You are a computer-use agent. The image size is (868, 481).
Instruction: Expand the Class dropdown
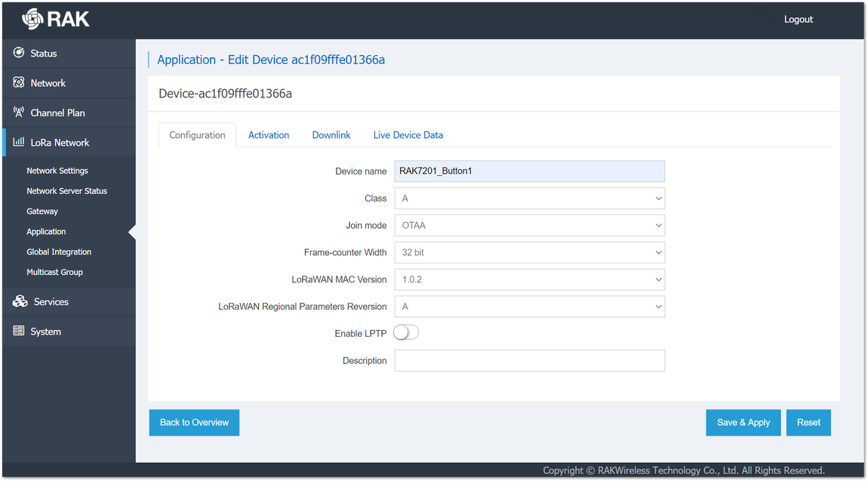529,198
